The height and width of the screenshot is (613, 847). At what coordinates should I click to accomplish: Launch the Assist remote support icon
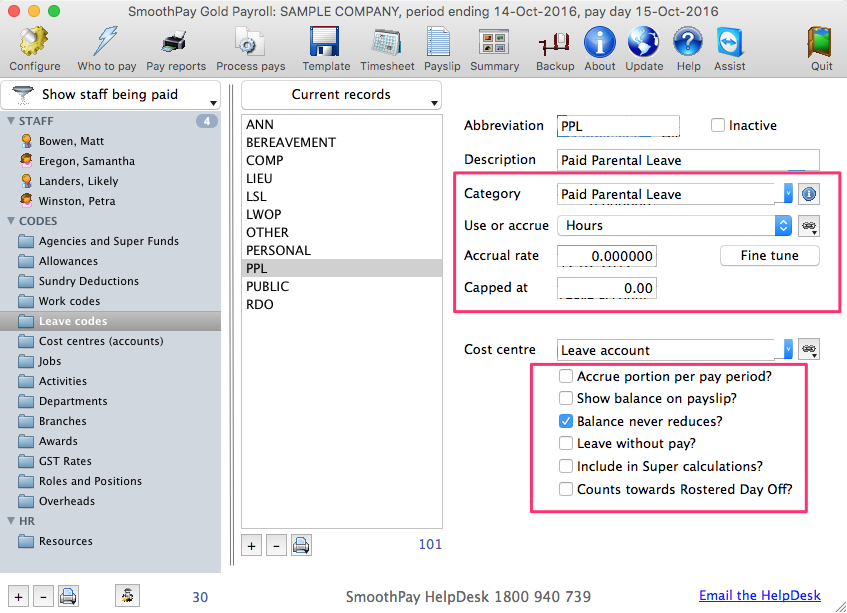729,49
